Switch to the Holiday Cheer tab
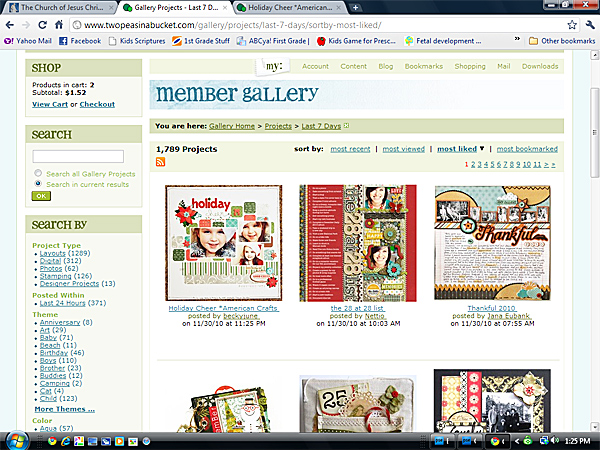This screenshot has width=600, height=450. [289, 7]
